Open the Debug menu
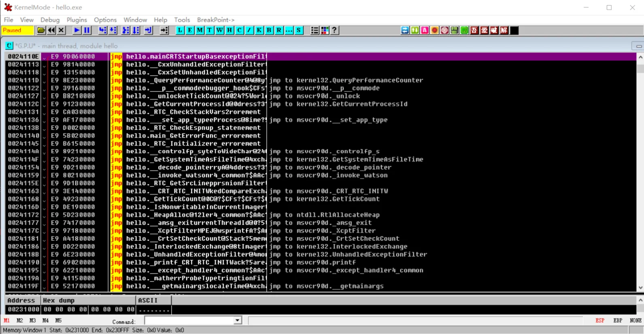This screenshot has width=644, height=334. pos(50,20)
